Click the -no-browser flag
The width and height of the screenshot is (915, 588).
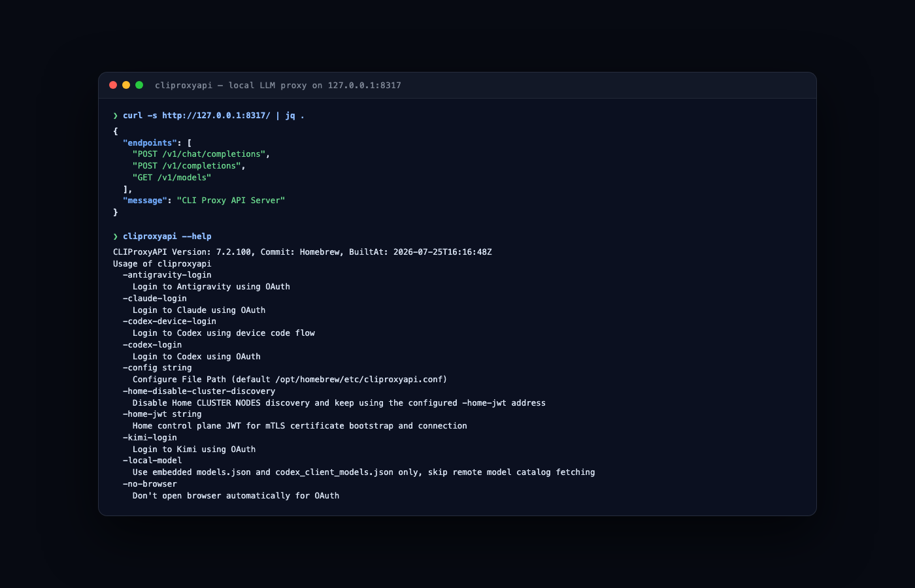(x=150, y=484)
